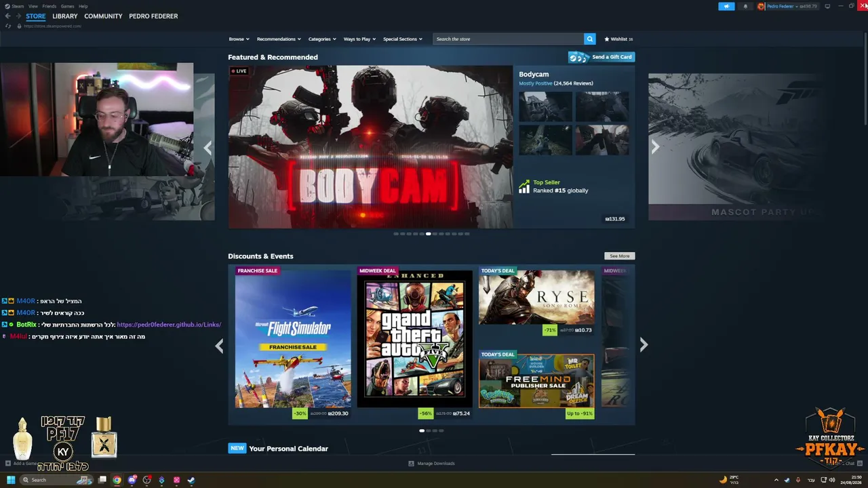Open Steam from the taskbar
This screenshot has width=868, height=488.
click(x=191, y=480)
